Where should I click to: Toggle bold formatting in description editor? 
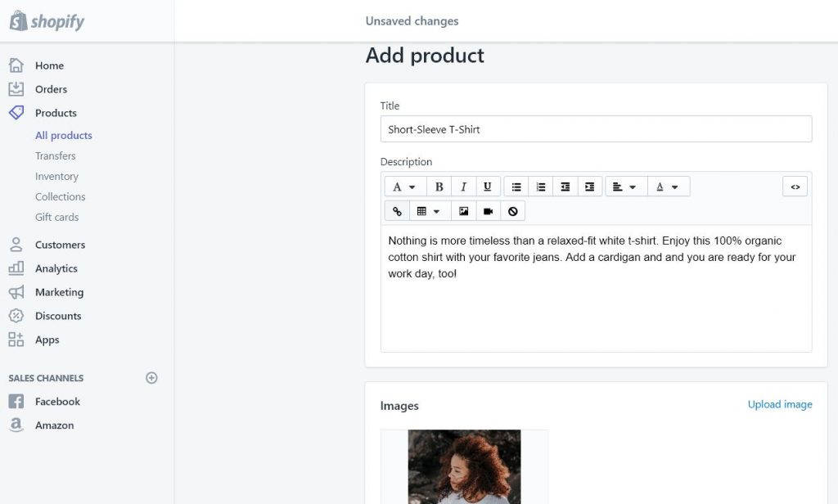point(439,187)
